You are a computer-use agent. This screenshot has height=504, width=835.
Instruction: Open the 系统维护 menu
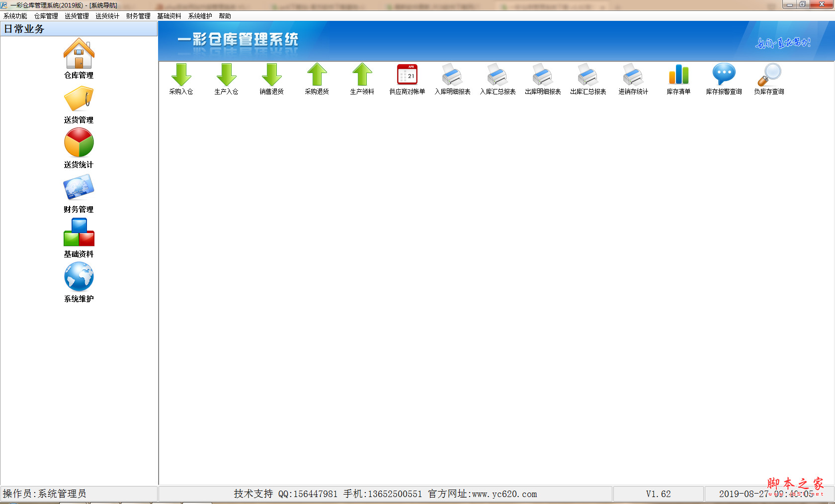200,16
